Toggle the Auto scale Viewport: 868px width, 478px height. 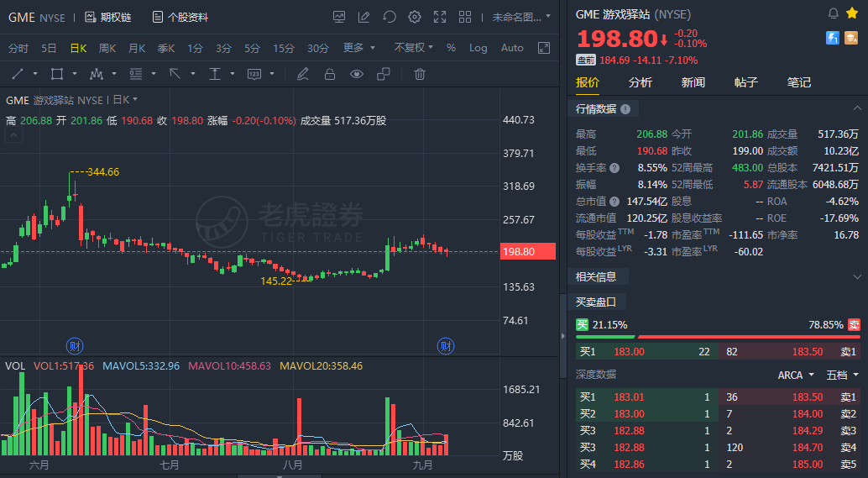pos(512,48)
